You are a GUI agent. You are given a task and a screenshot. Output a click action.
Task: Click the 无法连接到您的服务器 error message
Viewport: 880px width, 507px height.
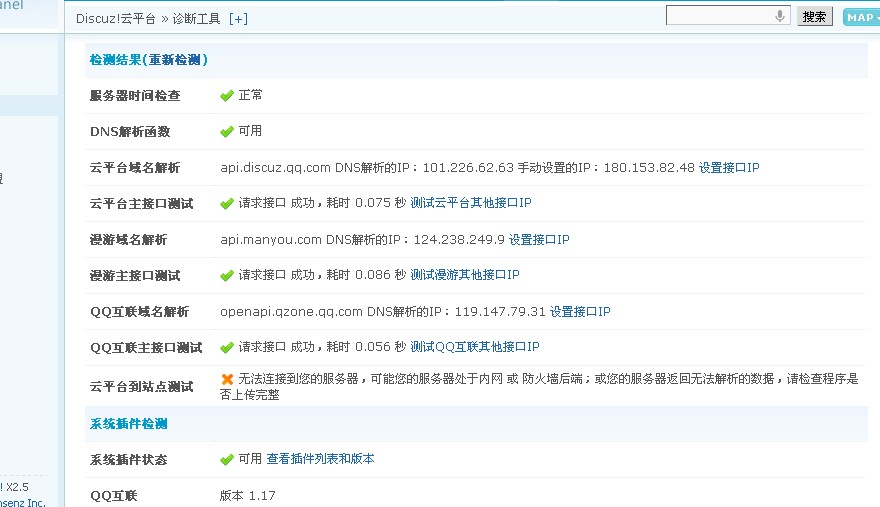(x=539, y=387)
